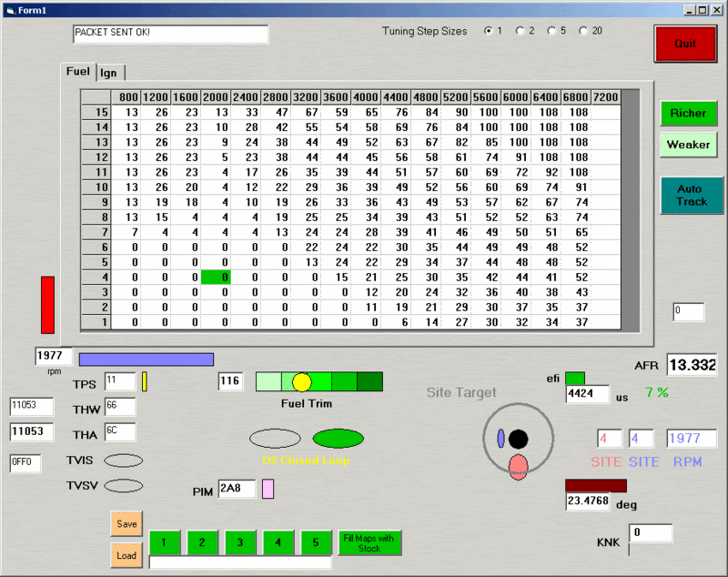
Task: Click the 0FF0 field
Action: tap(25, 463)
